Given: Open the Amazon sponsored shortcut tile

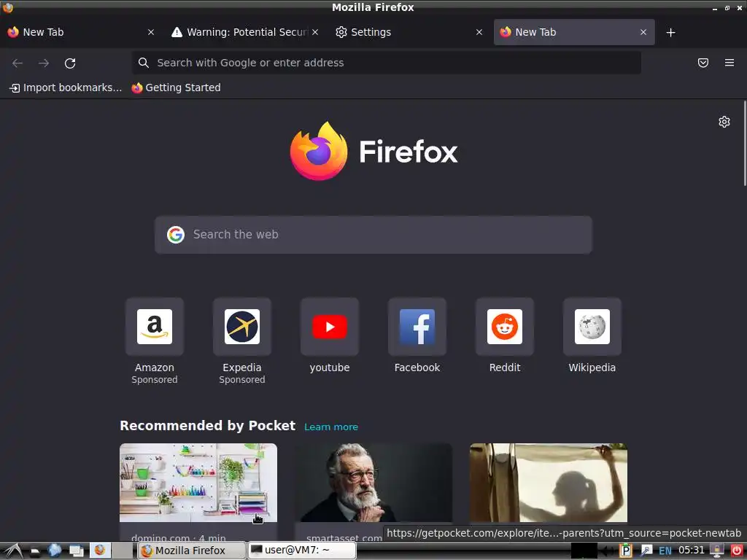Looking at the screenshot, I should click(x=155, y=327).
